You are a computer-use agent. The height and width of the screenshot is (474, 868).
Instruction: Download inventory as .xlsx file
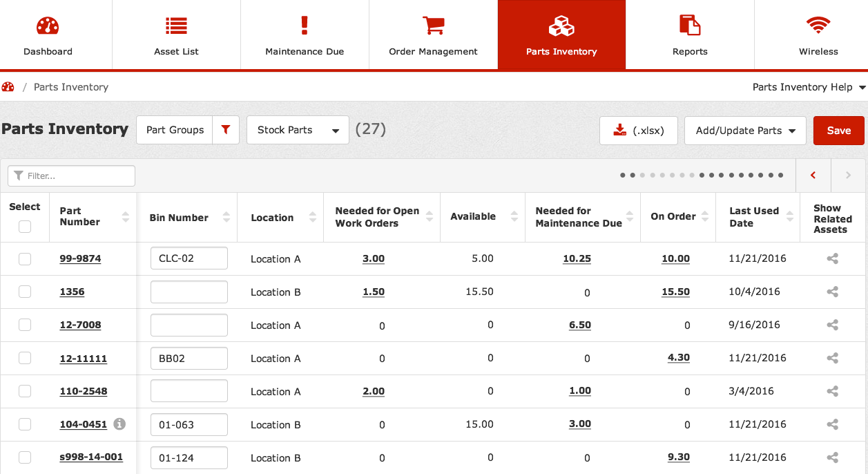tap(638, 131)
